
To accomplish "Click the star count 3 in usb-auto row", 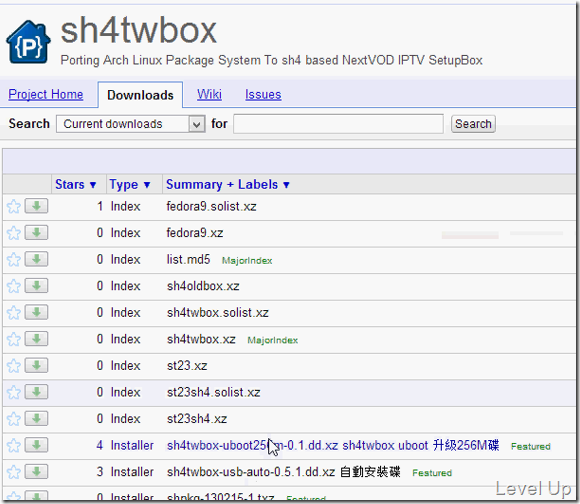I will 100,472.
